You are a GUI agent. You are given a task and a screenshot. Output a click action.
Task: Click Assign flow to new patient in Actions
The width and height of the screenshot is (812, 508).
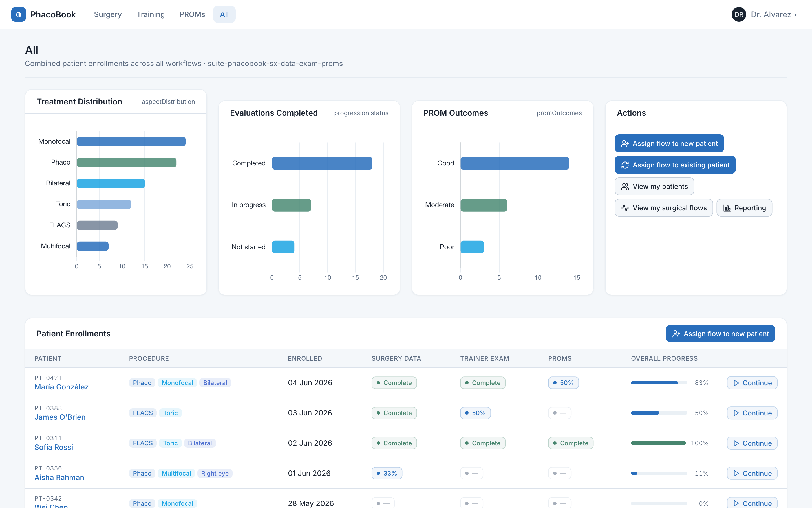click(669, 143)
